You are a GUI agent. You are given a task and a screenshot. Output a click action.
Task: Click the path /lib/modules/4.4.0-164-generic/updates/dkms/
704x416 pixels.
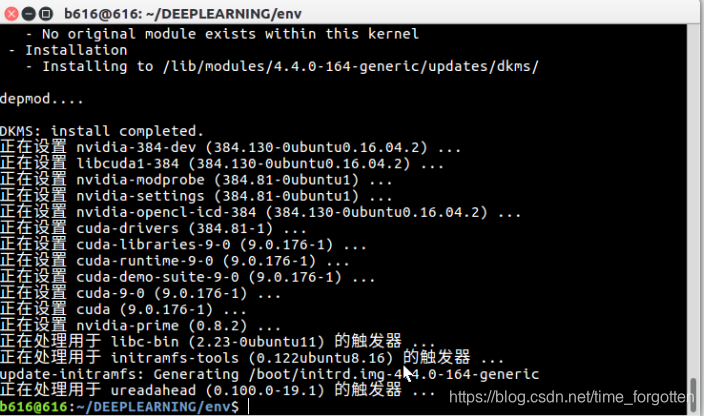[x=351, y=66]
